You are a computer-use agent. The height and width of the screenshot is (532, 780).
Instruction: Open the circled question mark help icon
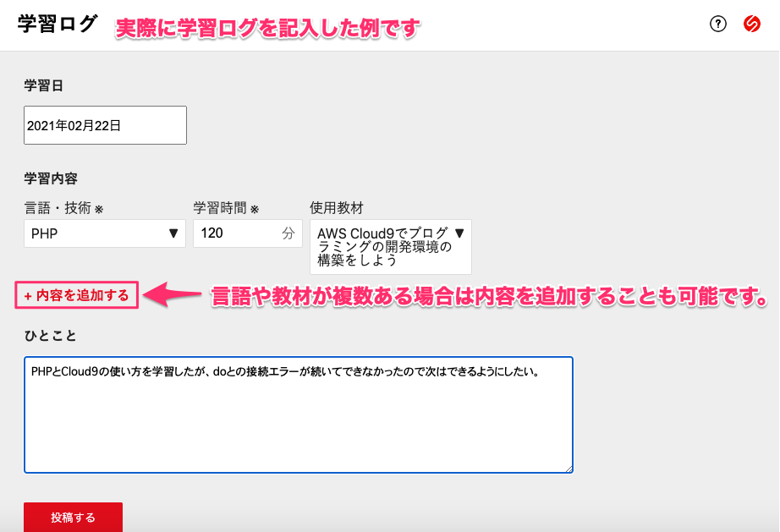pos(717,25)
